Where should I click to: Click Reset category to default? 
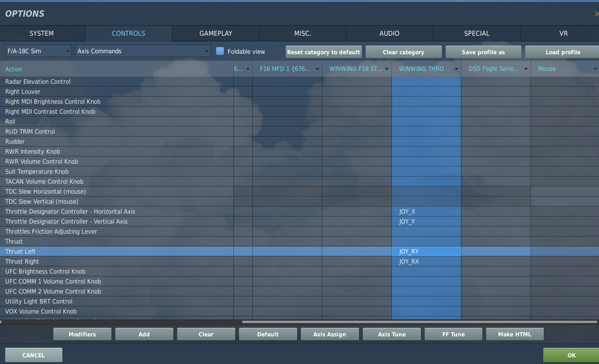pos(323,52)
